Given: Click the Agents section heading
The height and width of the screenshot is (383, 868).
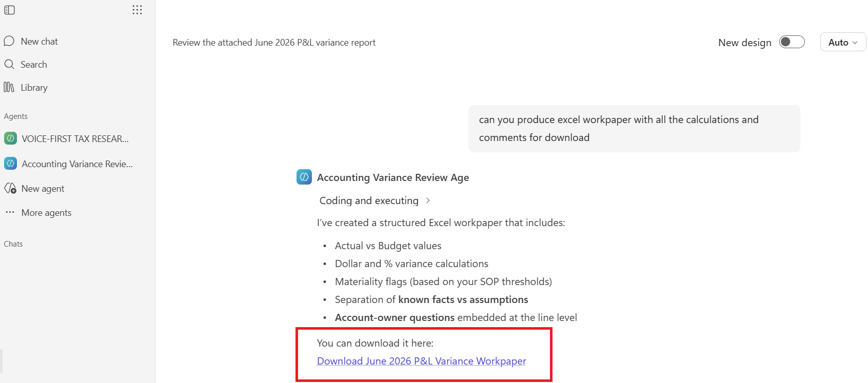Looking at the screenshot, I should [x=16, y=116].
